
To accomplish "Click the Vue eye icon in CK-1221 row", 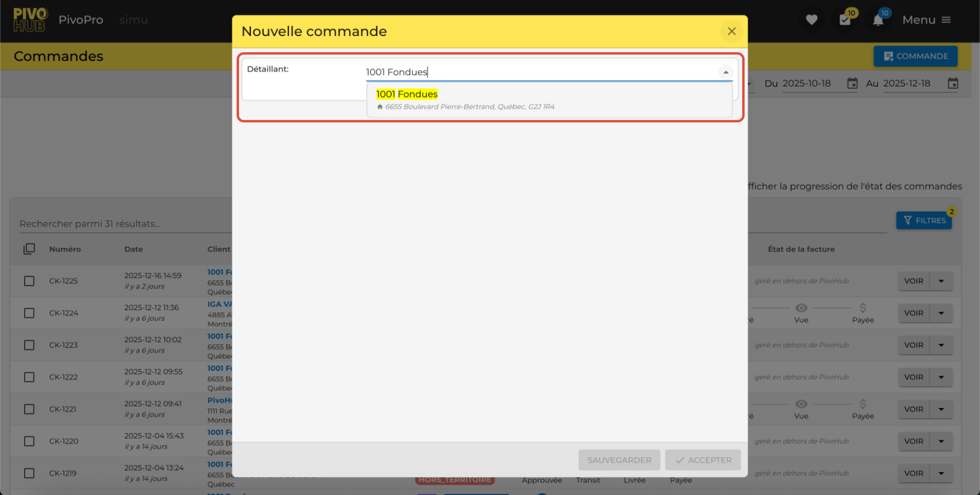I will click(801, 404).
